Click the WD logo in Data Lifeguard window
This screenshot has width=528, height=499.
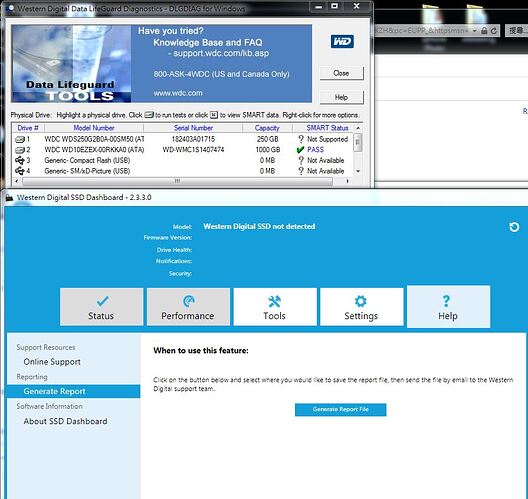(x=342, y=41)
